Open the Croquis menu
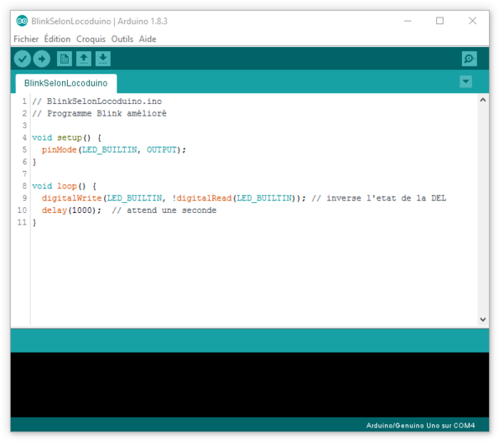 pyautogui.click(x=91, y=39)
